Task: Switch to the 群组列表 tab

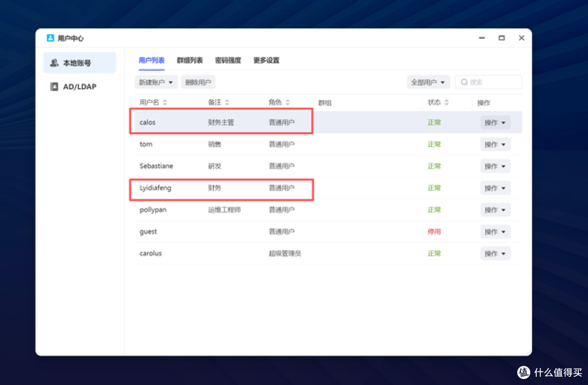Action: point(190,60)
